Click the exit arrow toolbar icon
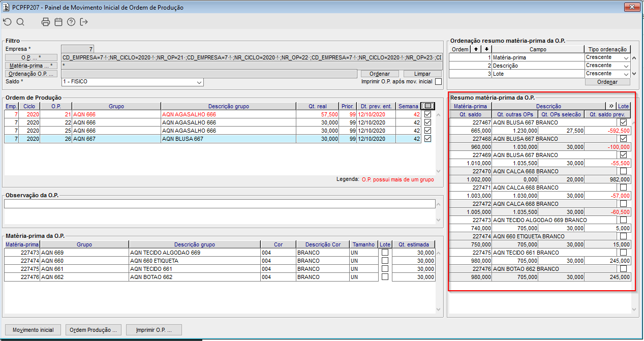The width and height of the screenshot is (644, 341). click(84, 22)
